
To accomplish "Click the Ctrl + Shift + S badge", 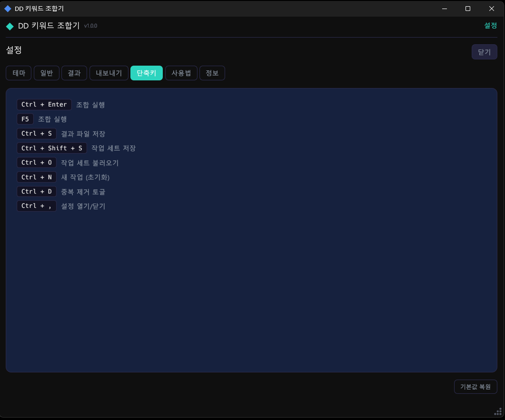I will coord(52,148).
